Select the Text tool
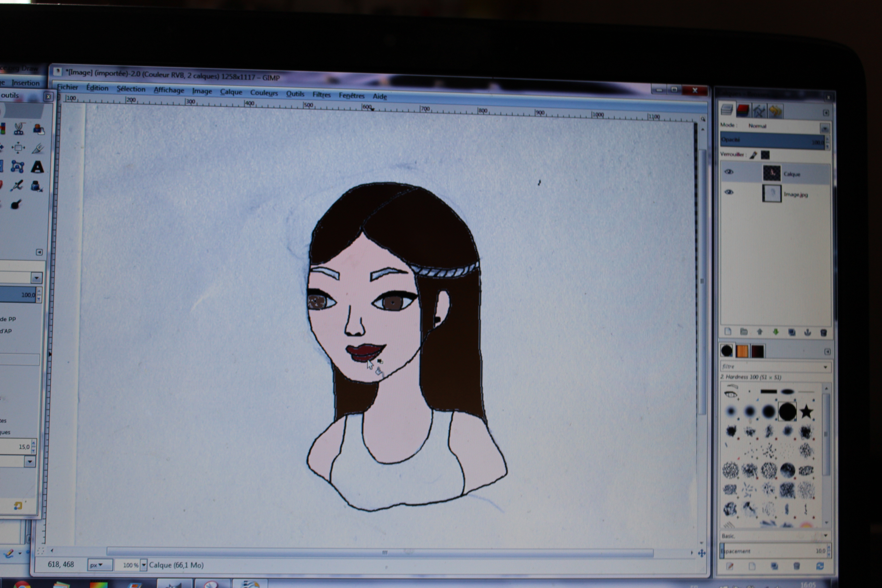The width and height of the screenshot is (882, 588). (37, 167)
